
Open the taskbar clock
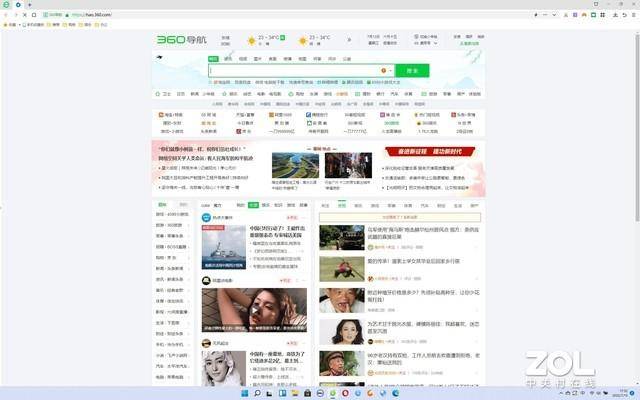[x=621, y=393]
